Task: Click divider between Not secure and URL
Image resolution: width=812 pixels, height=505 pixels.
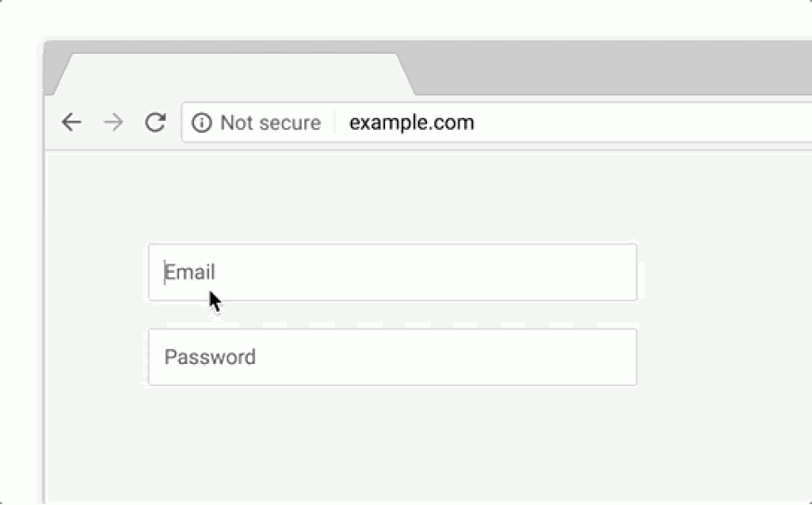Action: (335, 123)
